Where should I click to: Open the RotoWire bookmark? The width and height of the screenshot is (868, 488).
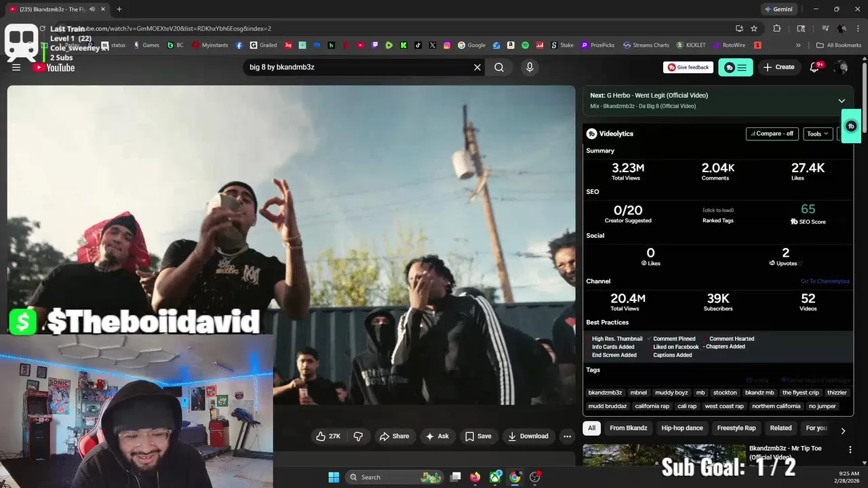coord(729,45)
